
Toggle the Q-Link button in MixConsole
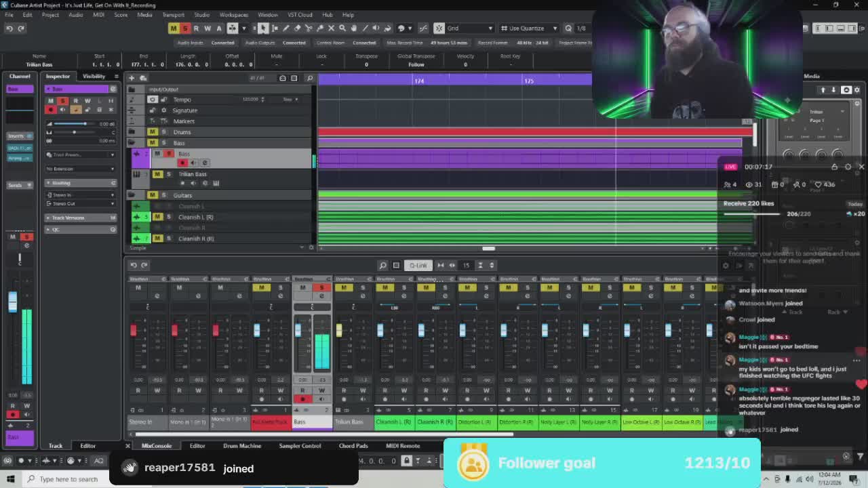click(x=418, y=265)
